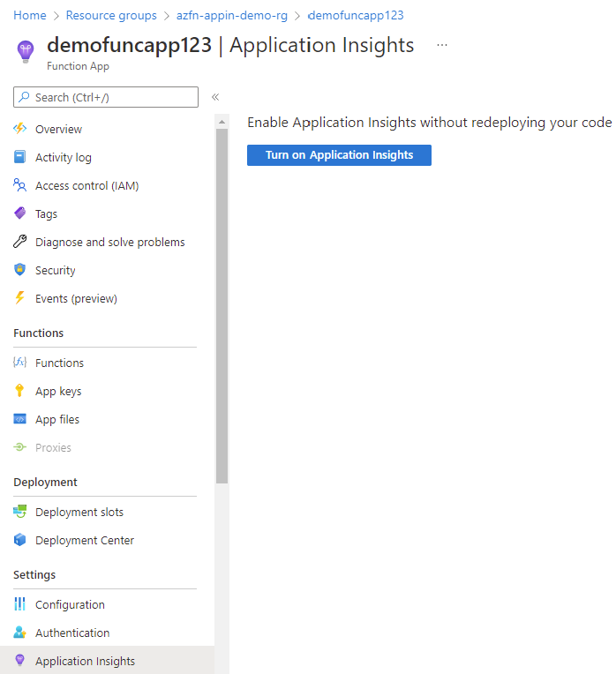Click the Deployment section heading
616x674 pixels.
45,483
